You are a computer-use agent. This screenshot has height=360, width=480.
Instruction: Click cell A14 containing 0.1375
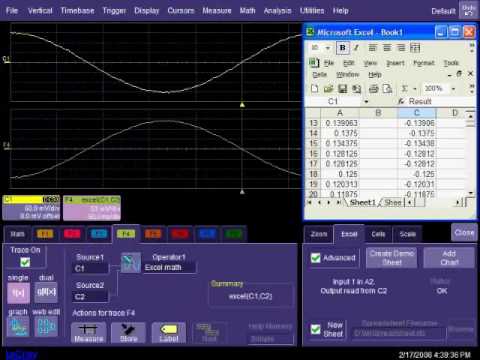(x=340, y=133)
